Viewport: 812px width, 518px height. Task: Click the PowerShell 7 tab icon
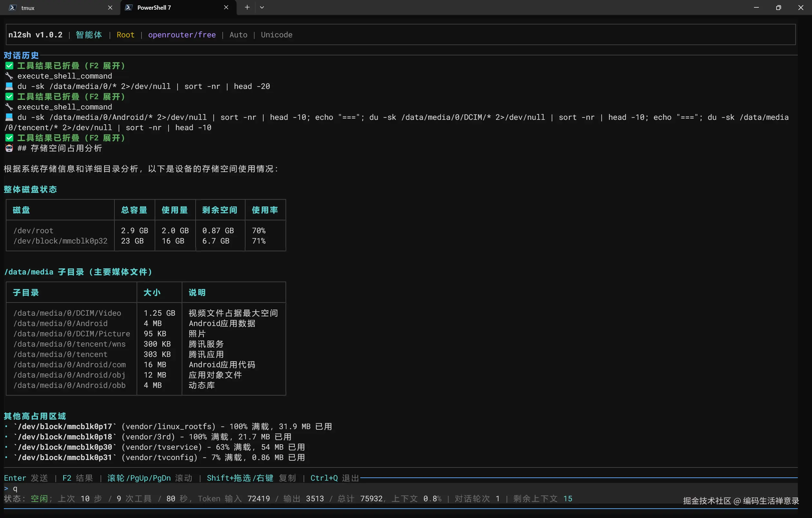coord(129,7)
